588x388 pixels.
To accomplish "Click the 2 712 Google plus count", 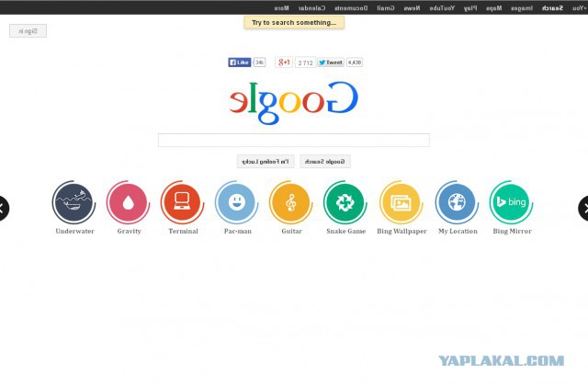I will point(305,63).
